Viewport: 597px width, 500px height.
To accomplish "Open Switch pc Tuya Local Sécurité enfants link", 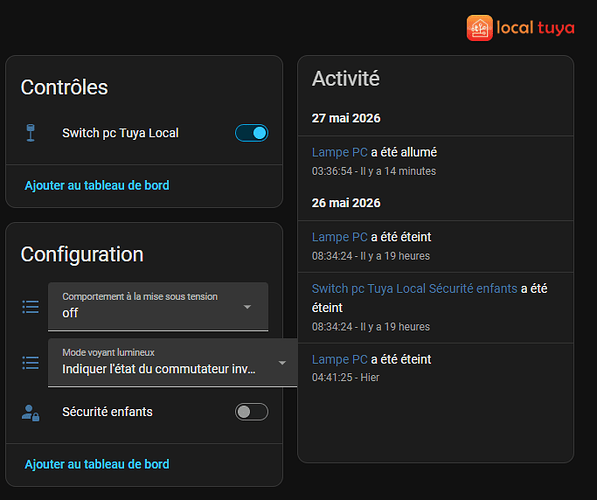I will tap(415, 289).
